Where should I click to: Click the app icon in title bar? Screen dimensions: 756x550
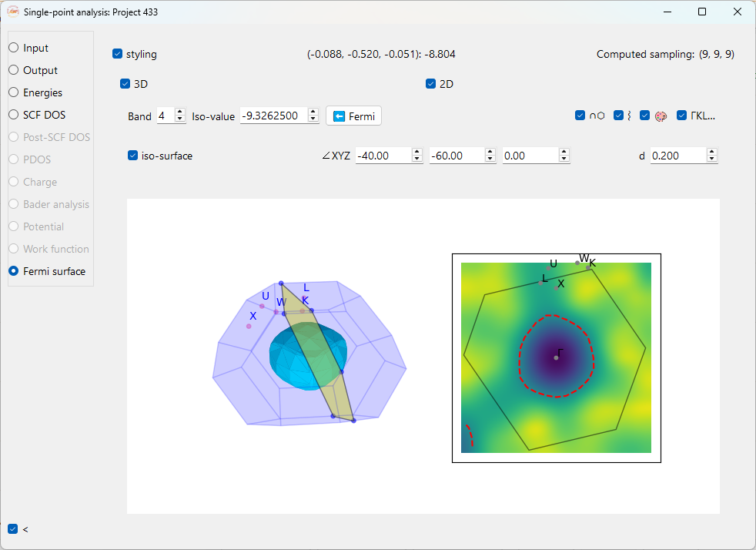point(12,12)
